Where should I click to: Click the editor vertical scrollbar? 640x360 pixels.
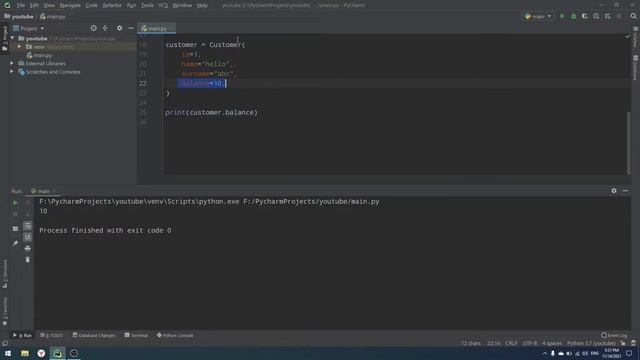(629, 142)
